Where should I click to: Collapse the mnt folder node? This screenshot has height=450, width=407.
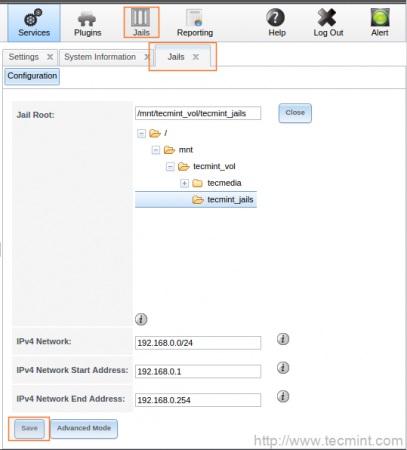coord(156,150)
